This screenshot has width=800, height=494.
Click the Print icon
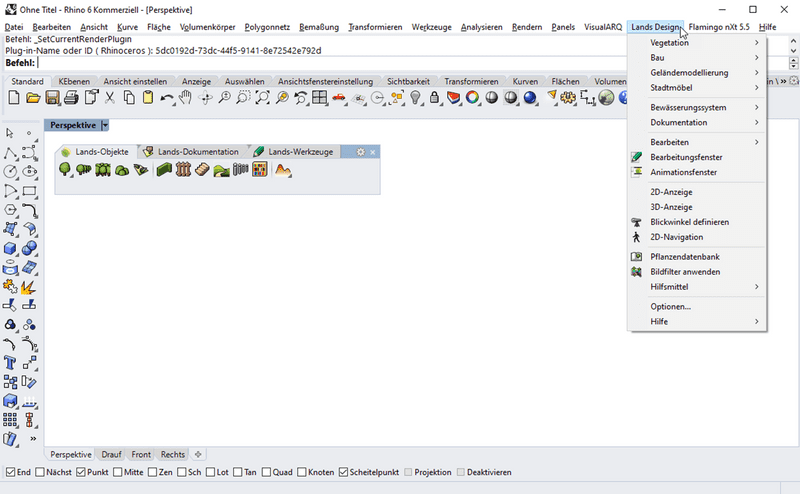point(71,97)
